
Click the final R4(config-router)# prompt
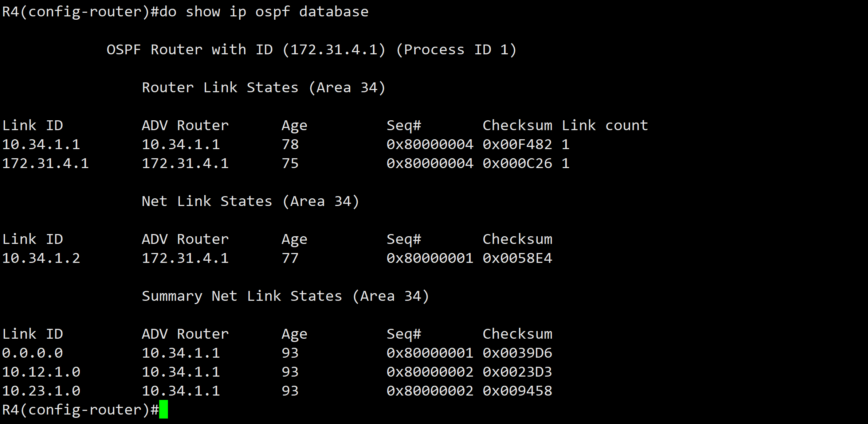click(x=80, y=410)
